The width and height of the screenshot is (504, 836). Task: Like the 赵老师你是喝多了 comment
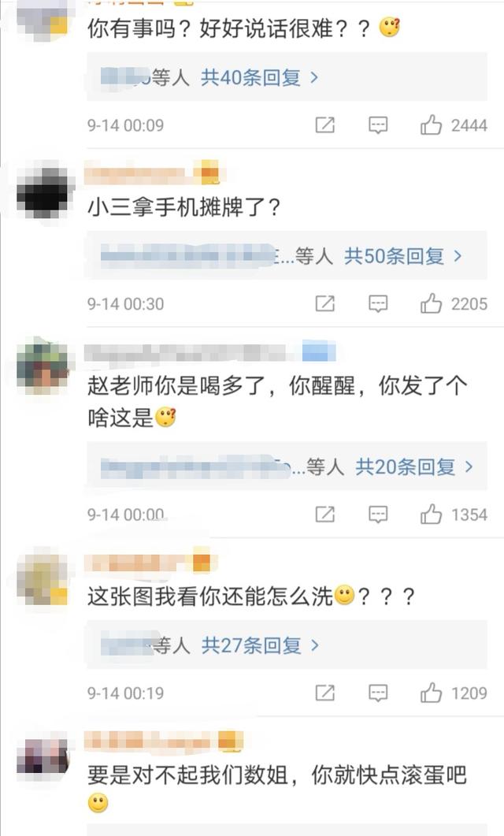point(431,514)
